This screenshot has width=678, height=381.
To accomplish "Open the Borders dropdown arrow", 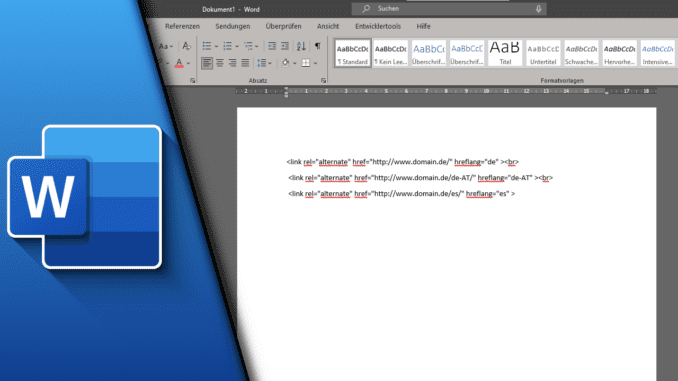I will [315, 64].
